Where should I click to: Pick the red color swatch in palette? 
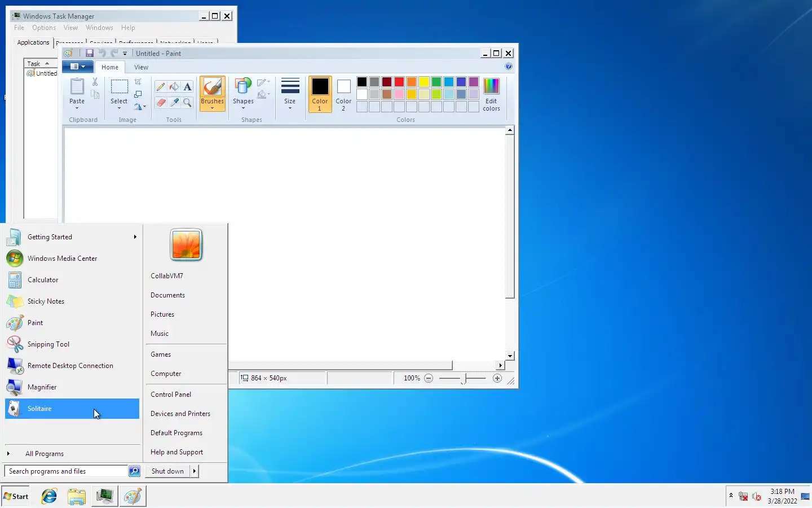[399, 82]
